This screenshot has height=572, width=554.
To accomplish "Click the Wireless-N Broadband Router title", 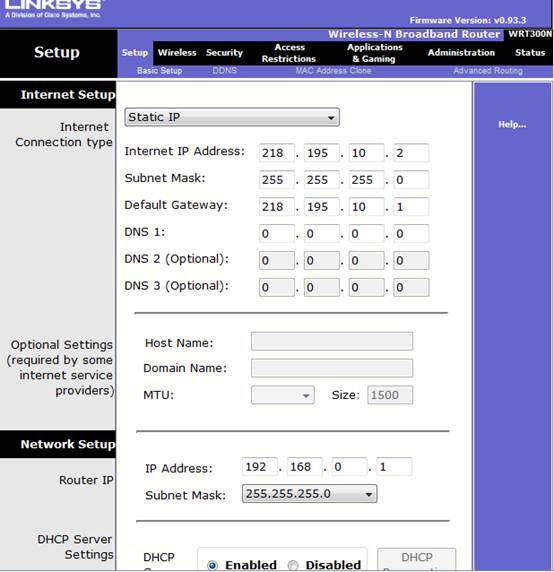I will tap(414, 34).
